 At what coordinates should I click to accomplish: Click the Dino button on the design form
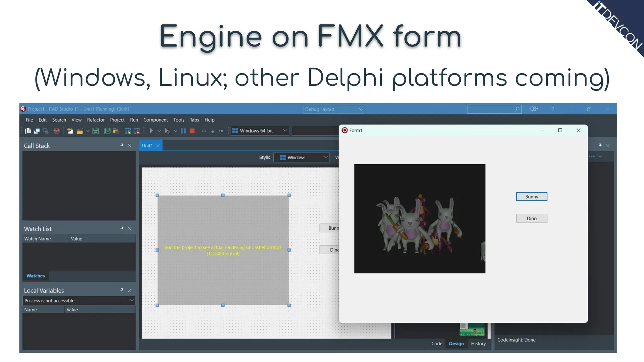tap(329, 250)
